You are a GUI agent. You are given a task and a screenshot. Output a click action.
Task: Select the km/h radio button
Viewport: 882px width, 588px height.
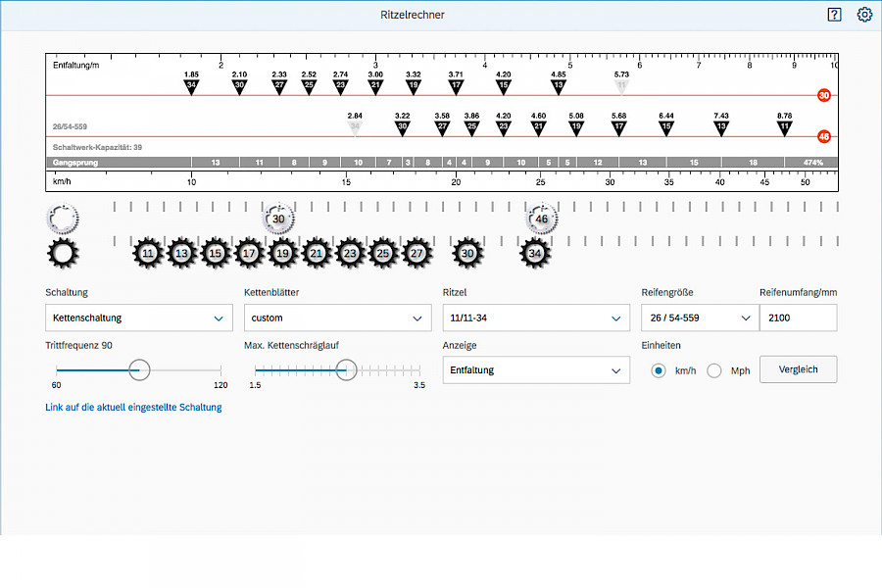pos(659,370)
